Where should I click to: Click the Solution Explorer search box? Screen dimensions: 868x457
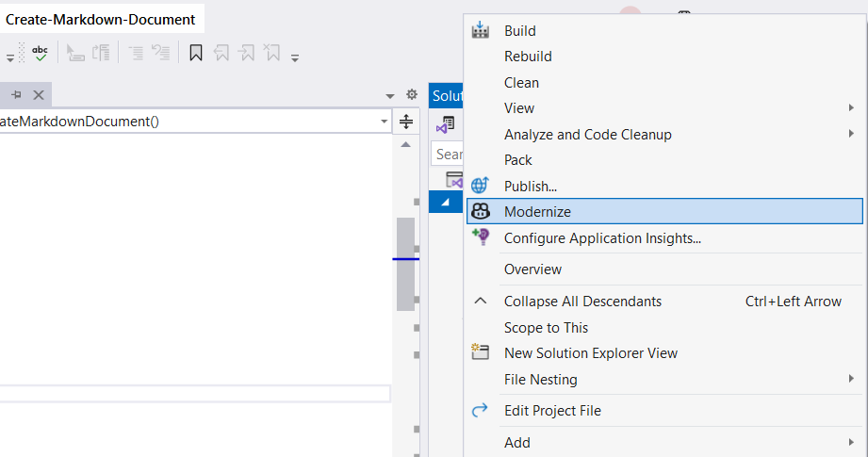pos(448,154)
